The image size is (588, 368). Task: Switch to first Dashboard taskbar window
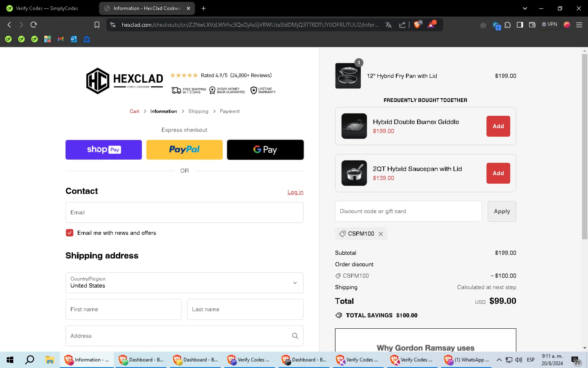pos(141,360)
